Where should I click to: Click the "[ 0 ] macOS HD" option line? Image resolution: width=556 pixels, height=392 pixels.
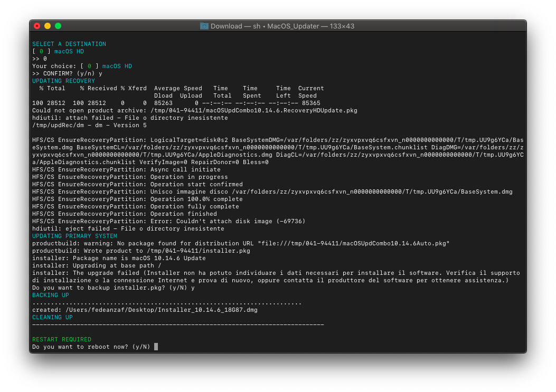coord(58,51)
